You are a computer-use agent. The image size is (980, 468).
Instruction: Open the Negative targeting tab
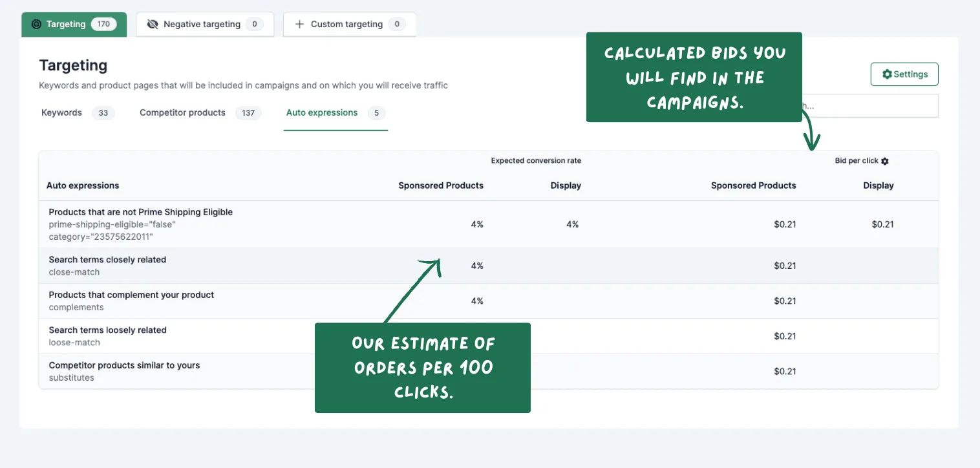[x=205, y=25]
